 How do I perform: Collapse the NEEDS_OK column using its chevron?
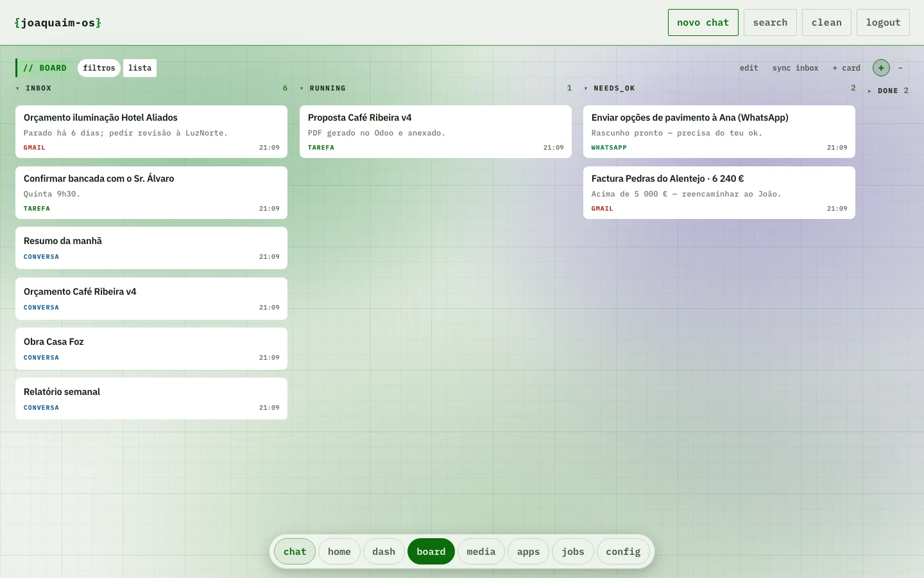coord(586,89)
